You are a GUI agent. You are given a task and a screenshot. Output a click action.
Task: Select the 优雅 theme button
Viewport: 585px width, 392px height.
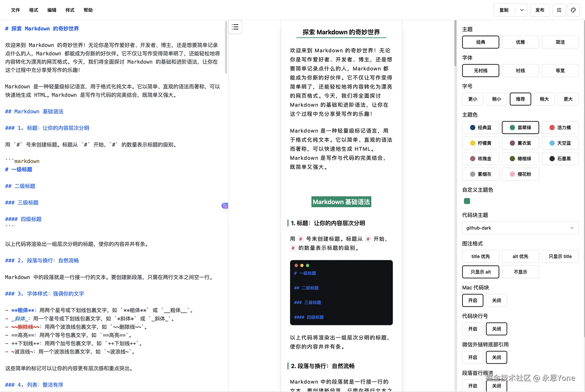(x=520, y=42)
